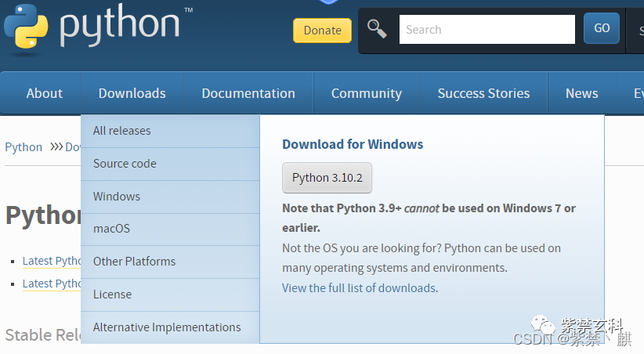Click the magnifying glass search icon
Image resolution: width=644 pixels, height=354 pixels.
377,29
